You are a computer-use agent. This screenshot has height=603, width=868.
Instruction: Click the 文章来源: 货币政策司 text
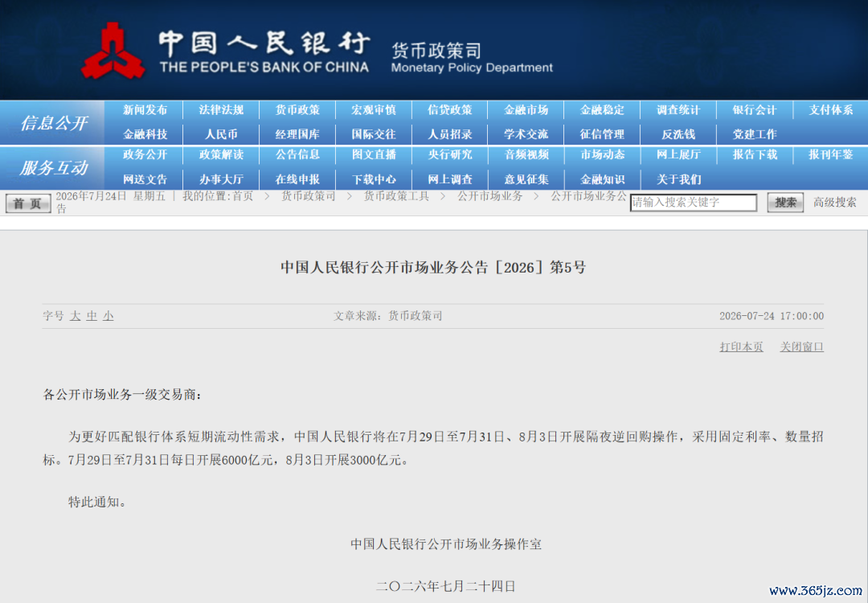pos(388,316)
